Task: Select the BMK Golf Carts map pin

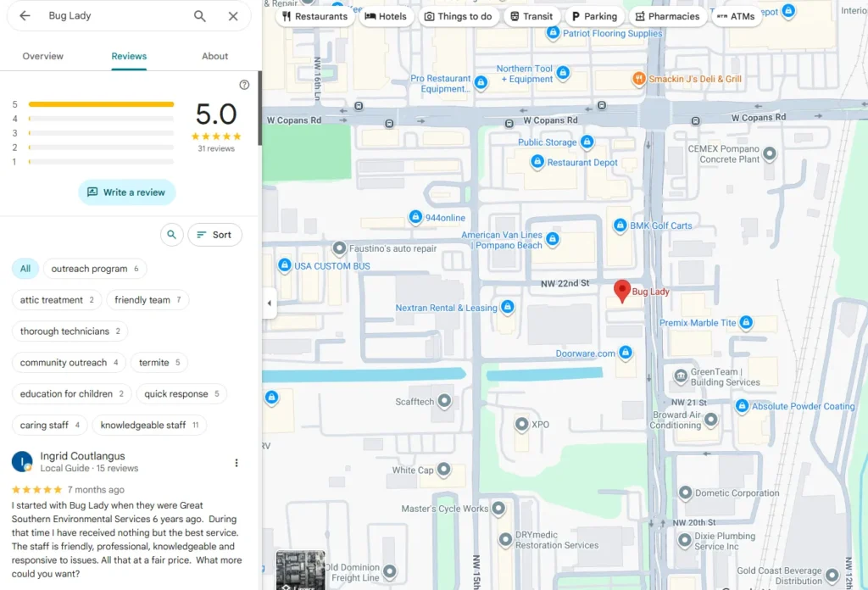Action: [620, 225]
